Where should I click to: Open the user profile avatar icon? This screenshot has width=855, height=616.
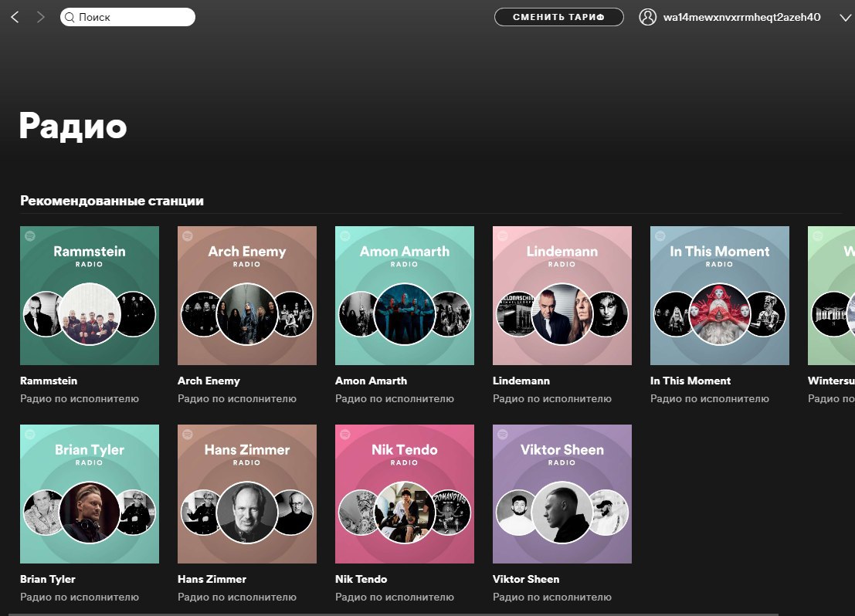point(647,17)
